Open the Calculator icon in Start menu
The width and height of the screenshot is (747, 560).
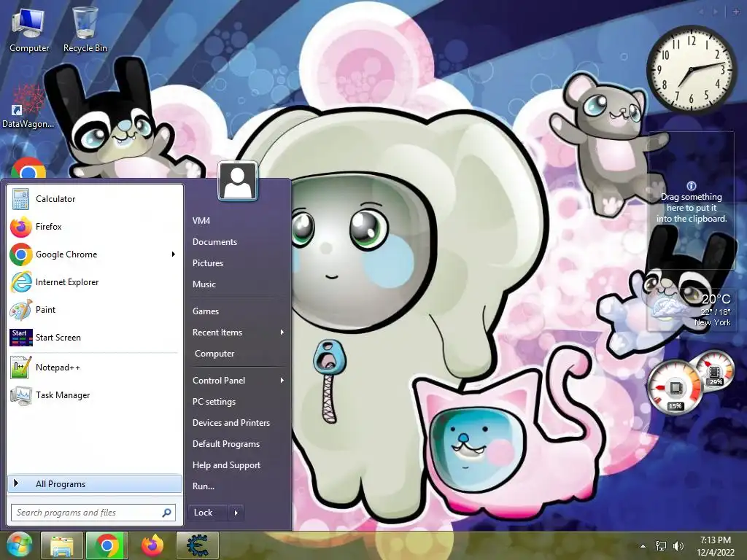20,199
